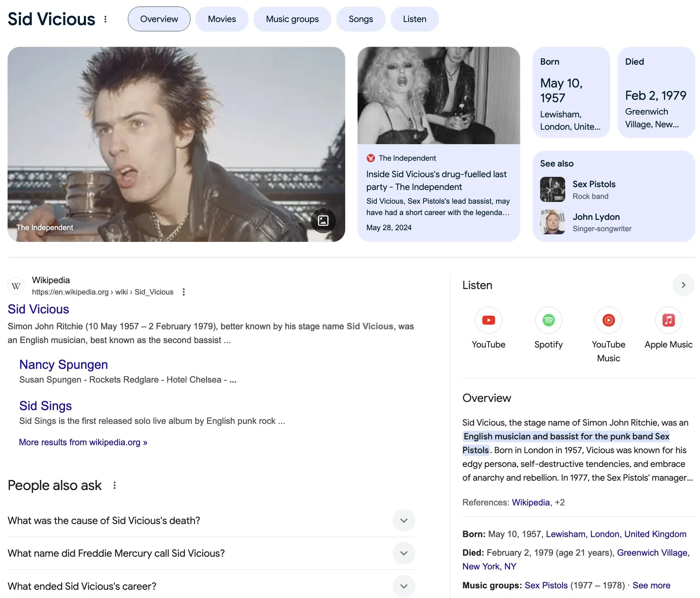The width and height of the screenshot is (700, 598).
Task: Open the three-dot menu beside the Sid Vicious title
Action: click(106, 19)
